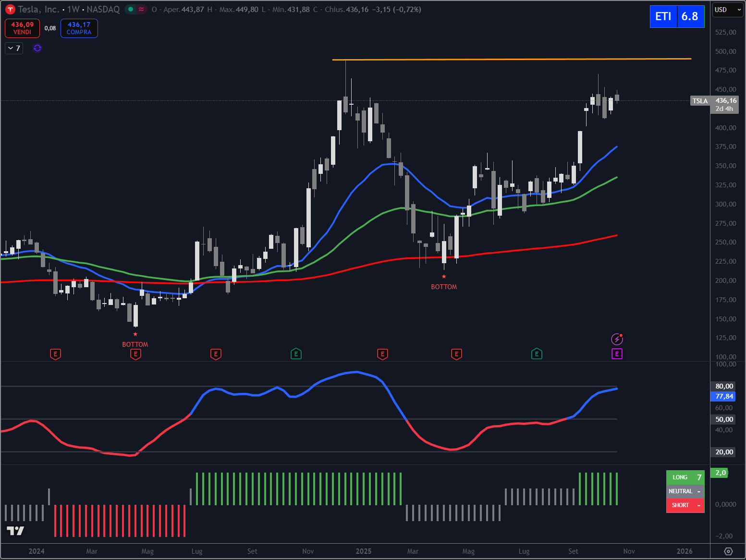Click the purple lightning bolt event icon
Viewport: 746px width, 560px height.
click(617, 340)
